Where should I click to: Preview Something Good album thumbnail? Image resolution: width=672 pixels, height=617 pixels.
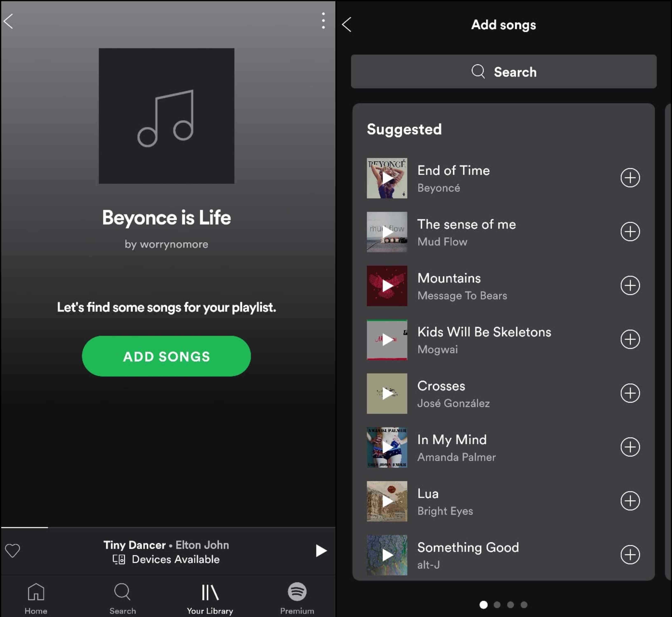tap(387, 555)
